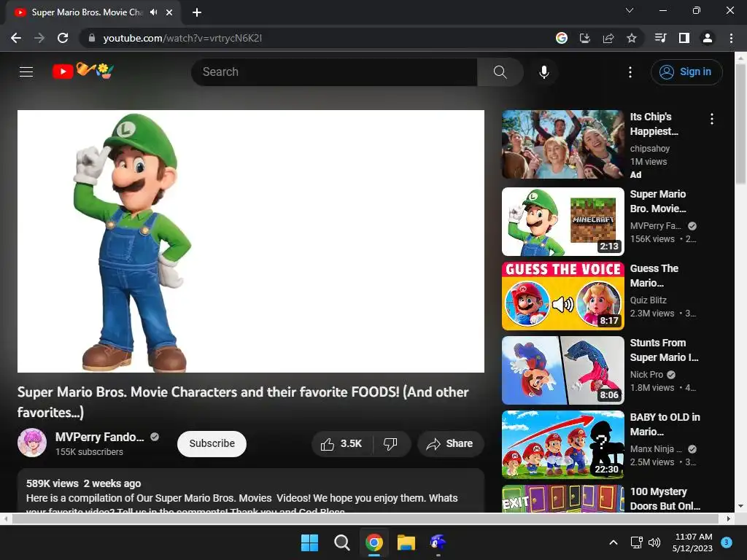Share the video
This screenshot has height=560, width=747.
coord(450,444)
